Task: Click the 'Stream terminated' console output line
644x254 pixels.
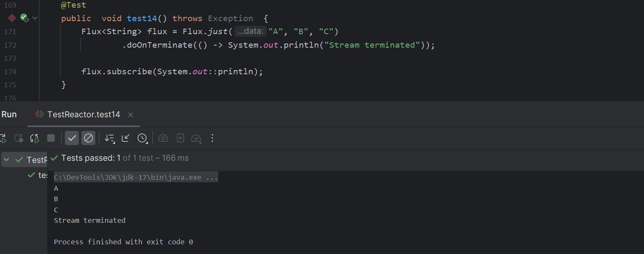Action: [90, 220]
